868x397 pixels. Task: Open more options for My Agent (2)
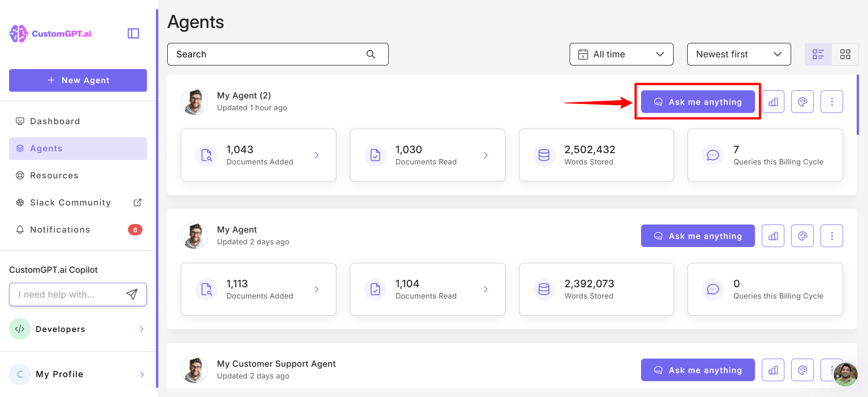click(x=832, y=102)
